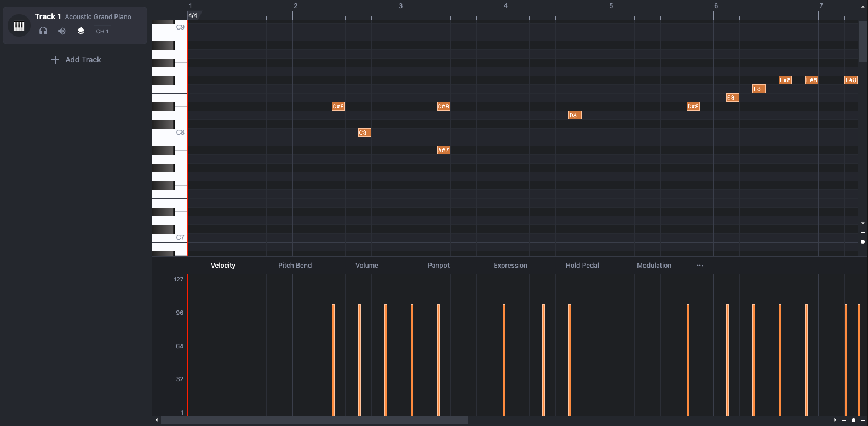Select the E8 note block
The image size is (868, 426).
pos(733,97)
